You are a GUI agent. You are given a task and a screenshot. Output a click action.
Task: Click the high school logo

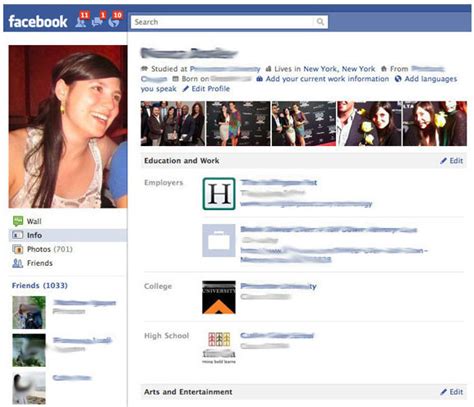pyautogui.click(x=219, y=347)
